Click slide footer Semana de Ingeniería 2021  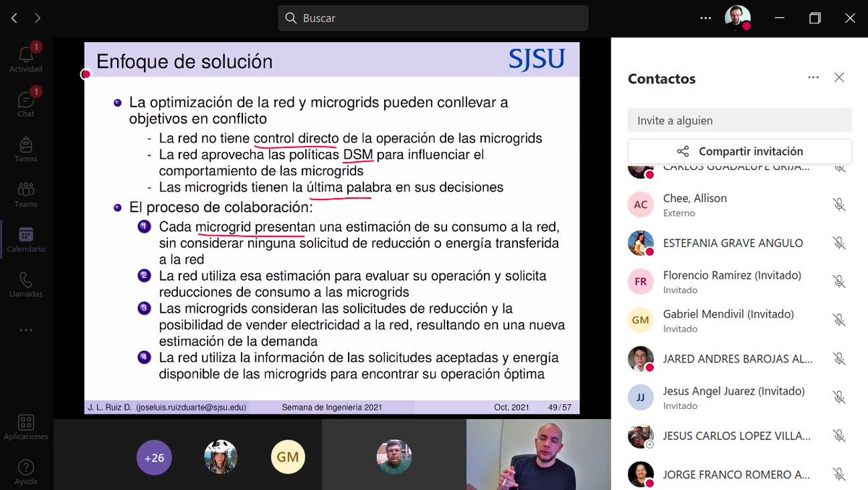point(332,407)
